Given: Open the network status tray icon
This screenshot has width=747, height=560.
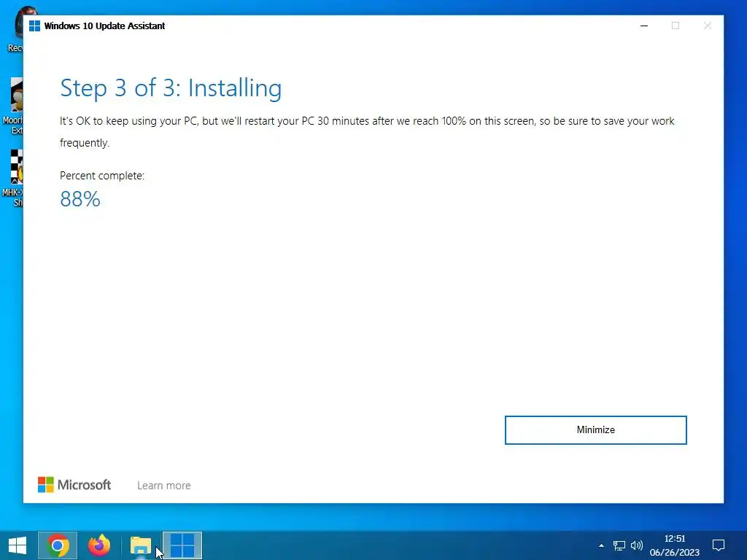Looking at the screenshot, I should tap(619, 545).
